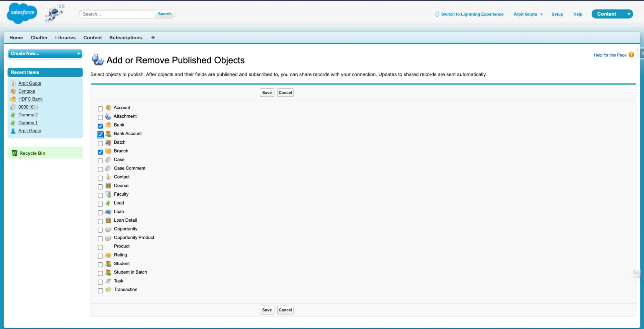The width and height of the screenshot is (644, 329).
Task: Uncheck the Bank Account checkbox
Action: [100, 135]
